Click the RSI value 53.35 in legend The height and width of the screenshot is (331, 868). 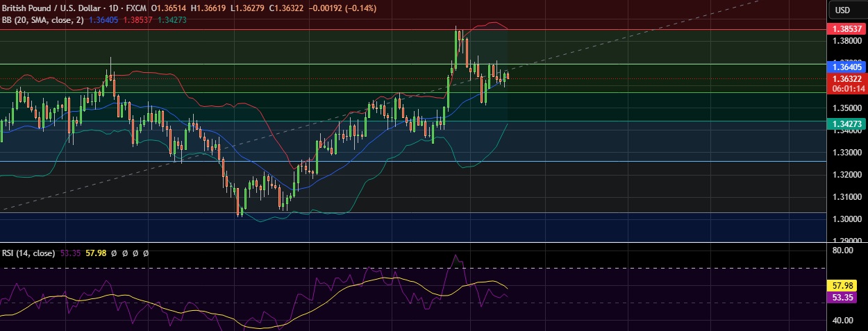71,253
